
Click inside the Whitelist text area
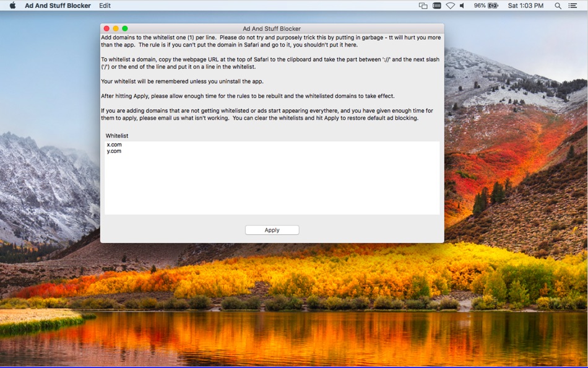[x=272, y=178]
